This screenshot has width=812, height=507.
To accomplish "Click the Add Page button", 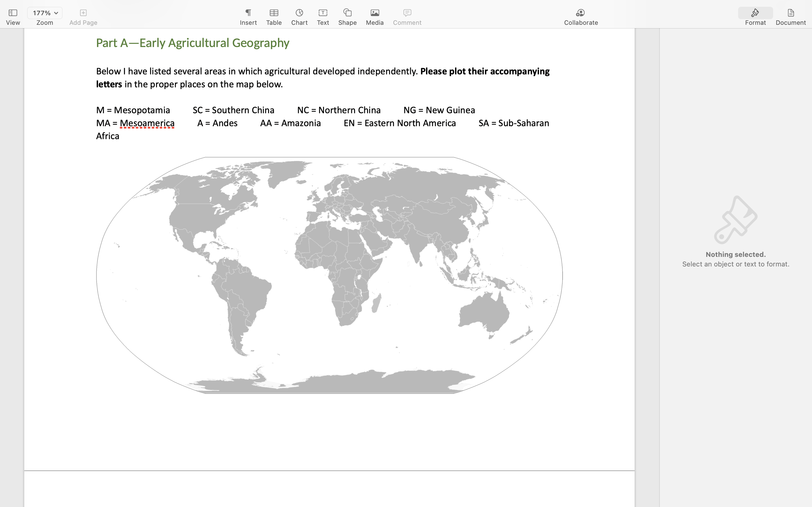I will (83, 13).
